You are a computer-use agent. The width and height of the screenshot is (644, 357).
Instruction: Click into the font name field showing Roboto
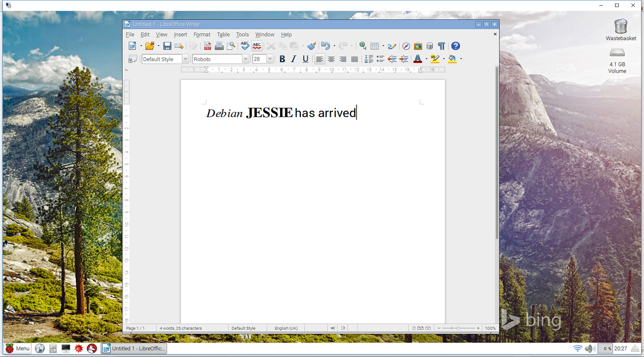217,59
